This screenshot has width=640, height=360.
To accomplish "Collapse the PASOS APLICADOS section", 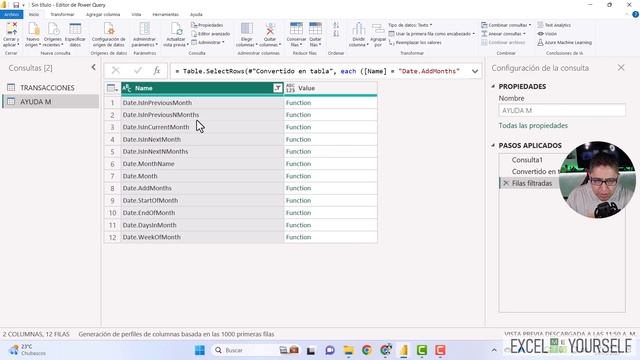I will point(493,145).
